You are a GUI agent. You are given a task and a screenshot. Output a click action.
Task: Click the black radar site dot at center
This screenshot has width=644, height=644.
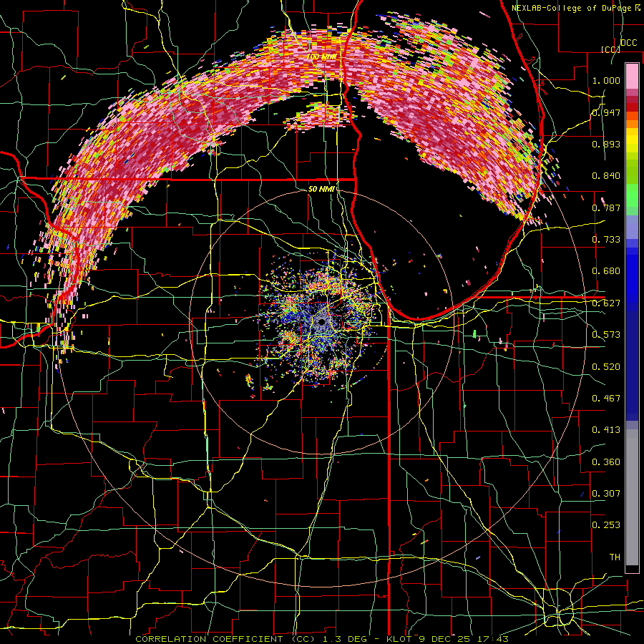[321, 321]
